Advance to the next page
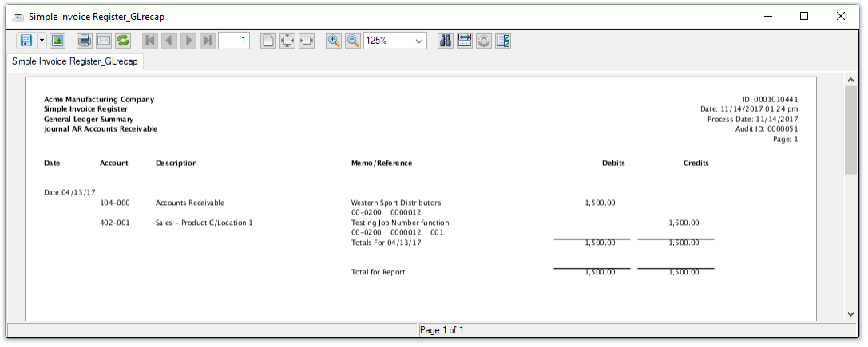This screenshot has width=868, height=347. pyautogui.click(x=188, y=41)
